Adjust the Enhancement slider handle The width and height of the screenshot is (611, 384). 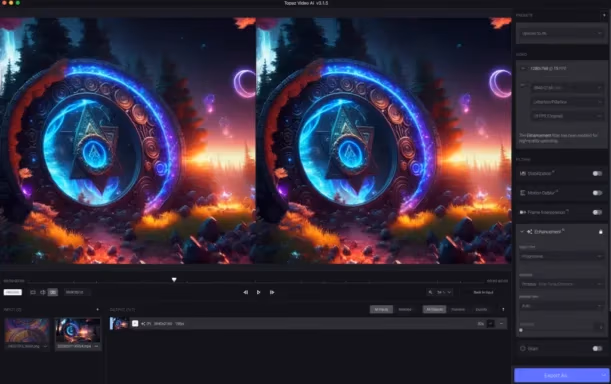click(x=521, y=330)
